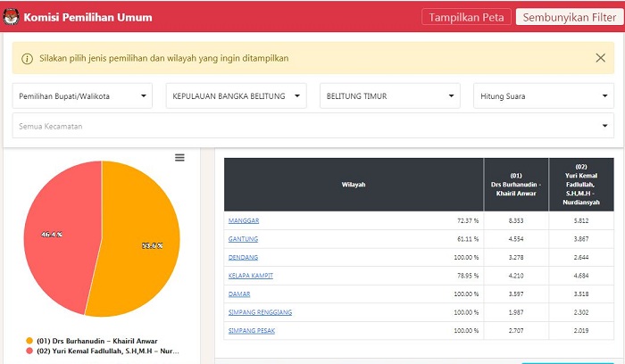Click legend text (01) Drs Burhanudin – Khairil Anwar
Viewport: 625px width, 364px height.
pyautogui.click(x=96, y=341)
